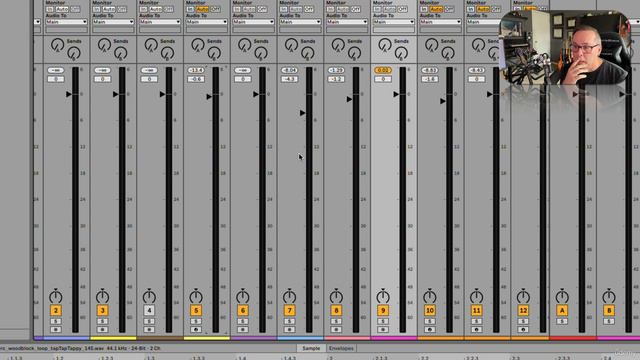Click the -4.3 volume field on track 7
This screenshot has width=640, height=360.
pos(289,79)
